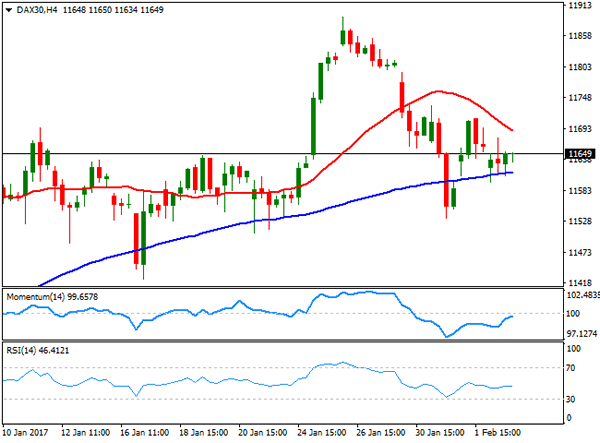Select the current price label 11649
Image resolution: width=600 pixels, height=443 pixels.
point(580,154)
